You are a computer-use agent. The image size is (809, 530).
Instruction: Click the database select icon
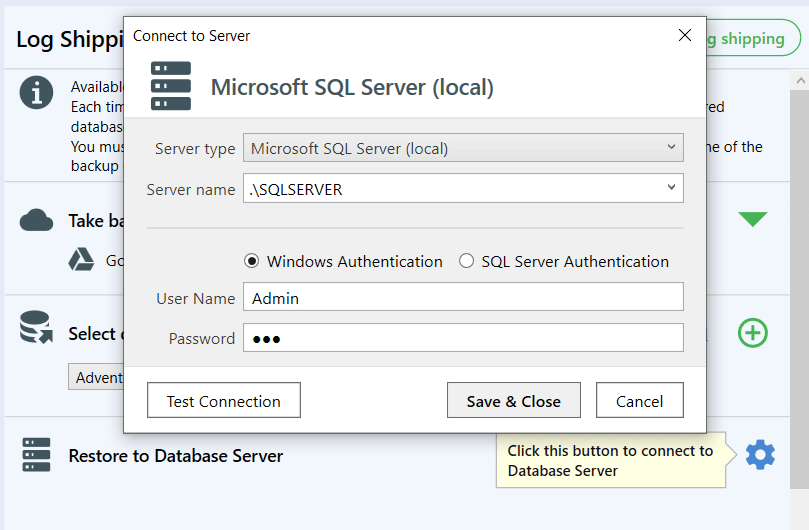36,327
